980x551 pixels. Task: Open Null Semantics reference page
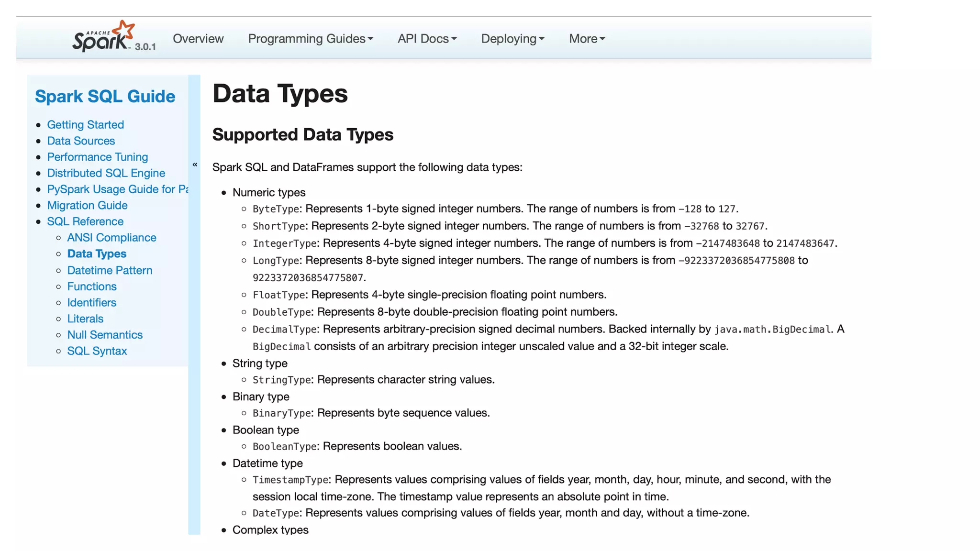[105, 335]
